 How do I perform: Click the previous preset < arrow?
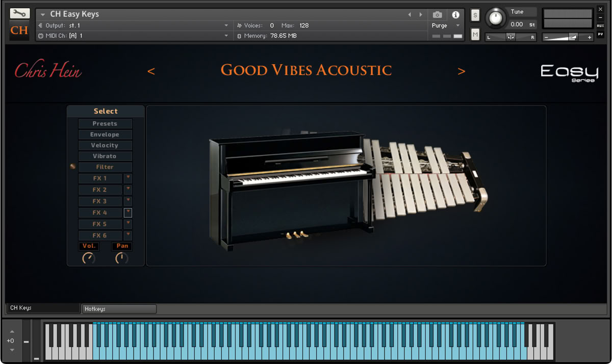pyautogui.click(x=151, y=71)
